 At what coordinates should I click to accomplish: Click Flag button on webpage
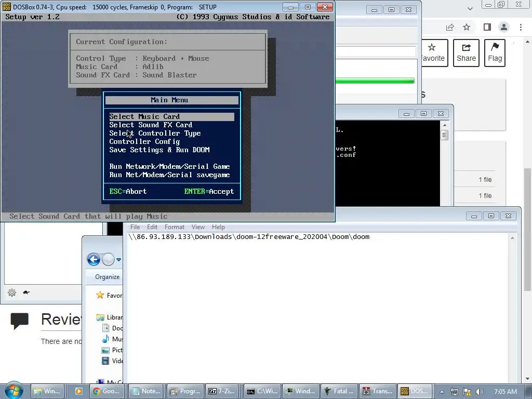[495, 53]
